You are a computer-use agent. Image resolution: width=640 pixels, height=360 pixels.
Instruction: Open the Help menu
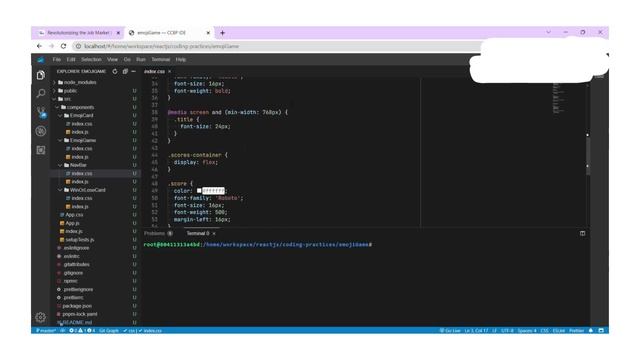[181, 60]
